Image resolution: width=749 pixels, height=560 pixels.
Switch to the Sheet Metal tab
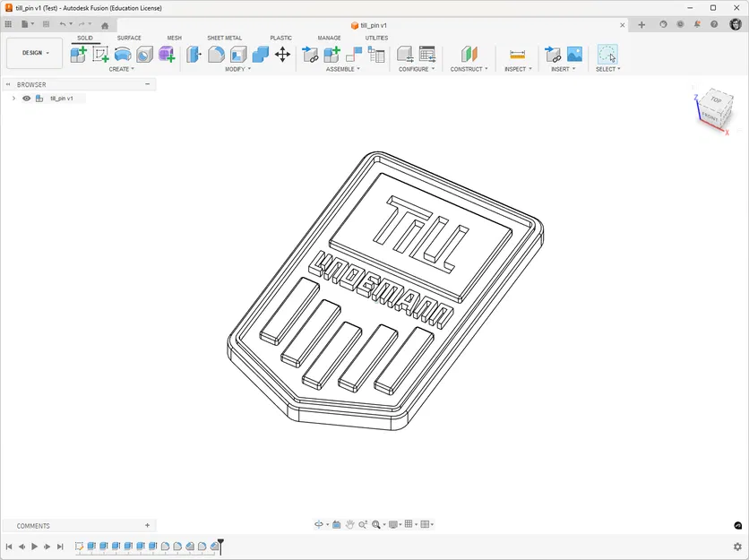tap(224, 39)
